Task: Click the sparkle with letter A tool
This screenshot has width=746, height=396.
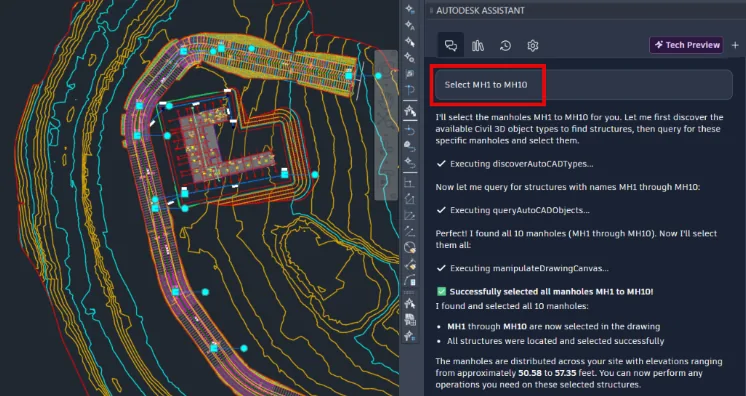Action: (410, 26)
